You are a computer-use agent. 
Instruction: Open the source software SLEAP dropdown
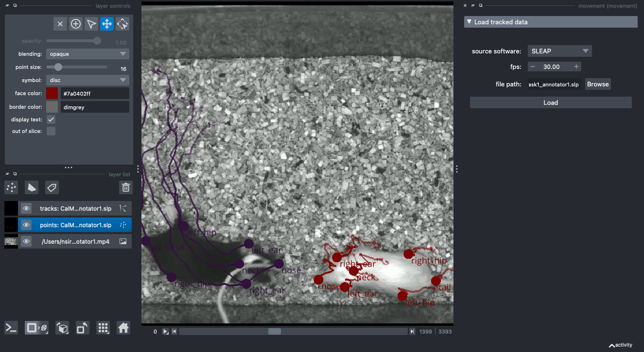[x=559, y=51]
